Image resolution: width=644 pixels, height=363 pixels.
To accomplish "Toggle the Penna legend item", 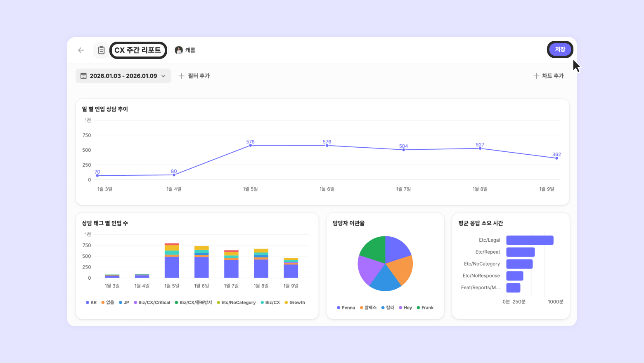I will tap(346, 308).
